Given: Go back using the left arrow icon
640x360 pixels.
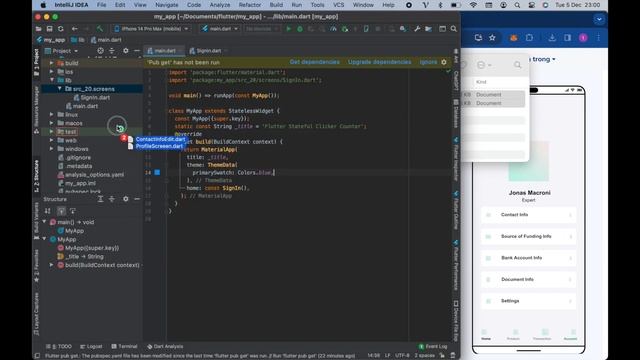Looking at the screenshot, I should pyautogui.click(x=74, y=29).
